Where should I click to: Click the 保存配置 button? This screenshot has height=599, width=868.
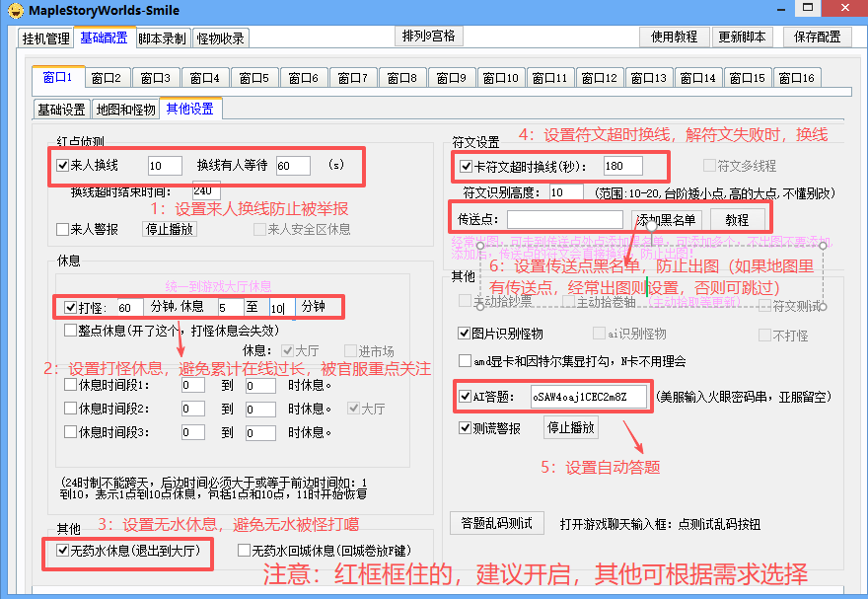click(818, 37)
